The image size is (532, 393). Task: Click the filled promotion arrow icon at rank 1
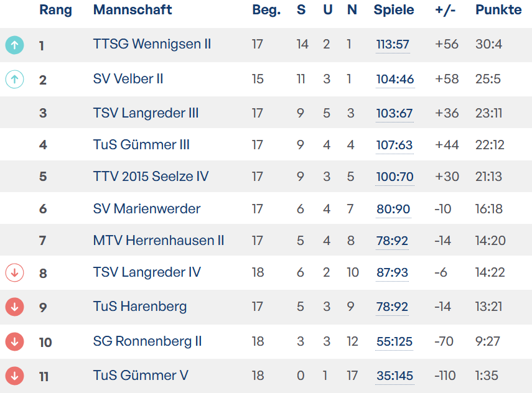(x=14, y=45)
